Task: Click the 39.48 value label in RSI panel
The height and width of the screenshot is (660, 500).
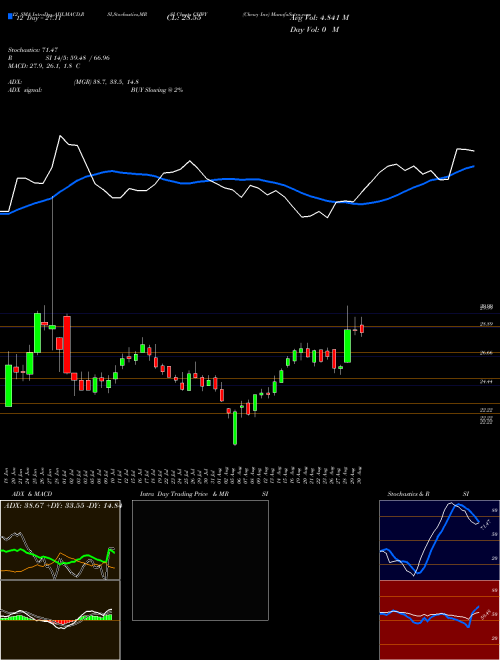Action: [485, 614]
